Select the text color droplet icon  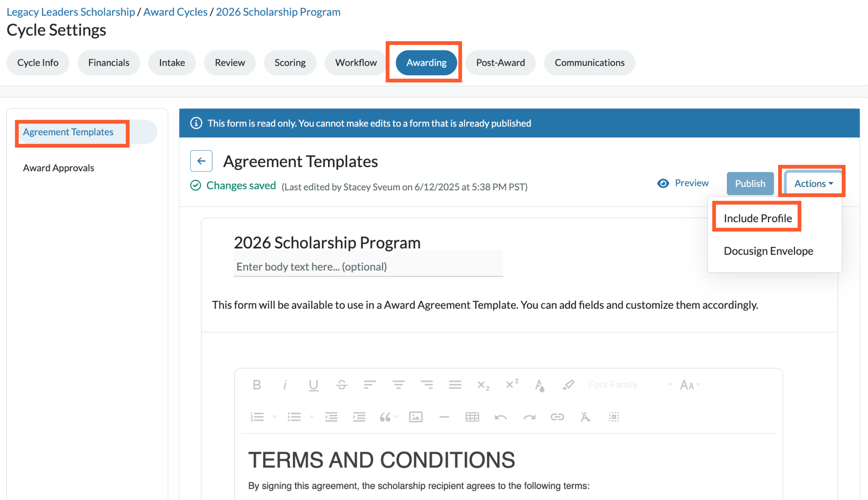540,385
